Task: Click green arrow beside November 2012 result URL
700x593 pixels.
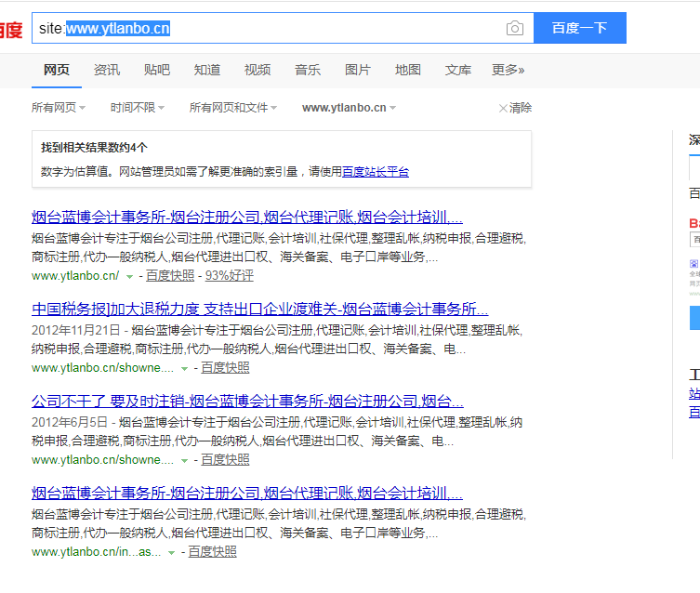Action: pyautogui.click(x=185, y=368)
